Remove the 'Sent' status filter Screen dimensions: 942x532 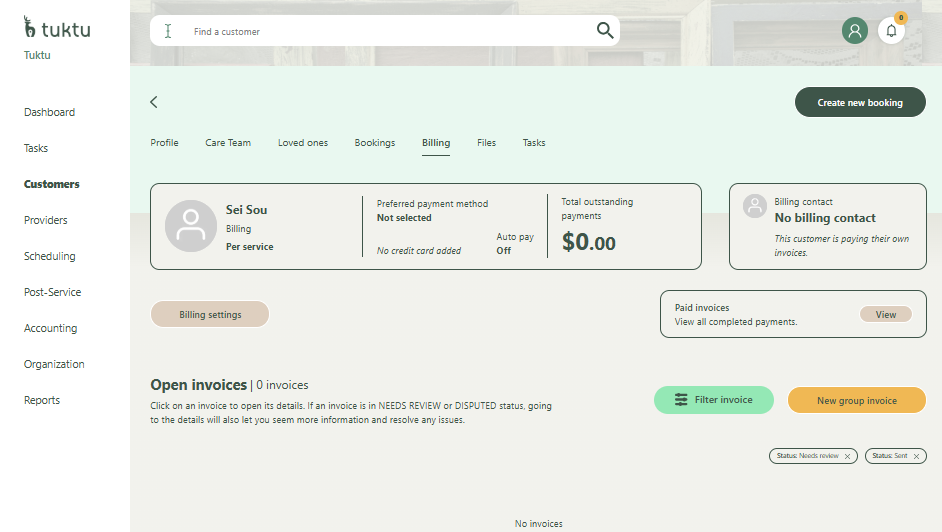point(917,456)
